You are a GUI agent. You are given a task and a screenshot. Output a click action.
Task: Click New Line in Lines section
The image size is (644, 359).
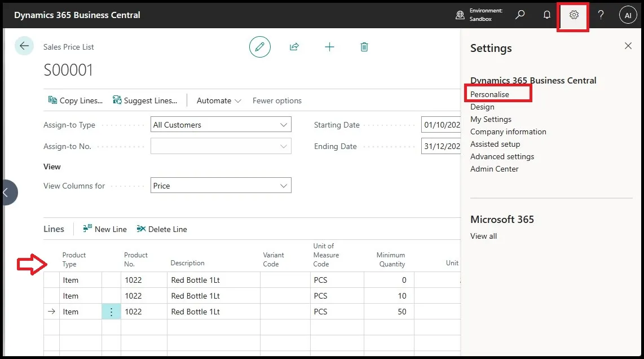click(105, 229)
